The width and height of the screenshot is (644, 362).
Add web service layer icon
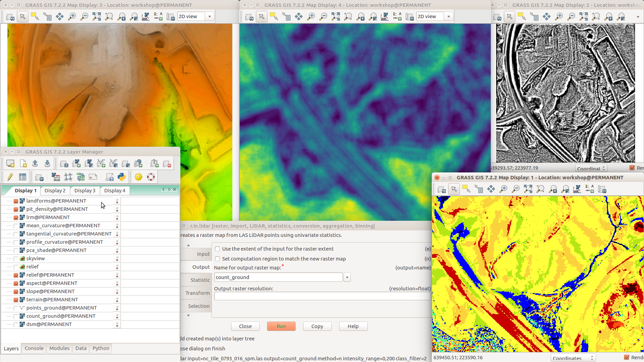point(138,164)
